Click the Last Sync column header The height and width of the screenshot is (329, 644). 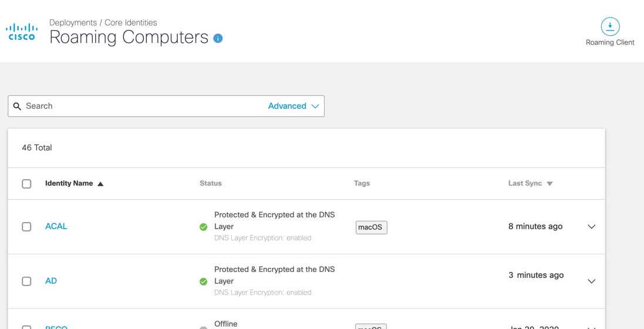(525, 183)
